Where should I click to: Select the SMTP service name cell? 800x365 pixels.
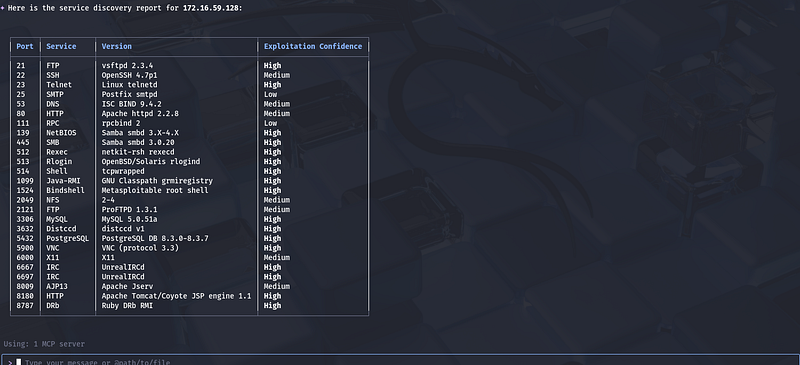pyautogui.click(x=55, y=94)
